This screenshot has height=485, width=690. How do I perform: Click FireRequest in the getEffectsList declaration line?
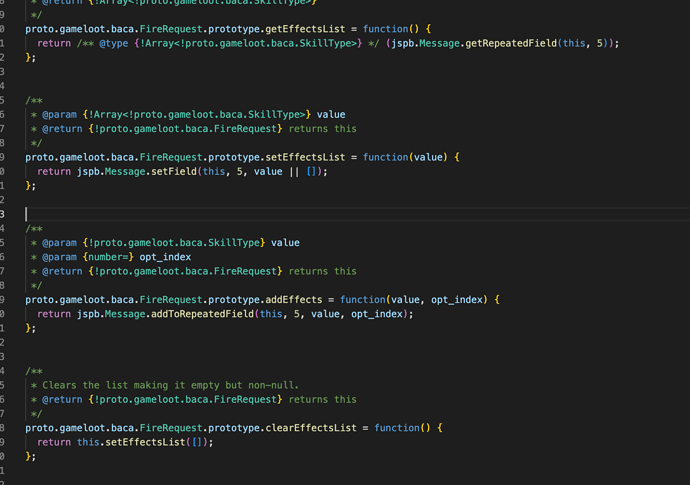[171, 29]
